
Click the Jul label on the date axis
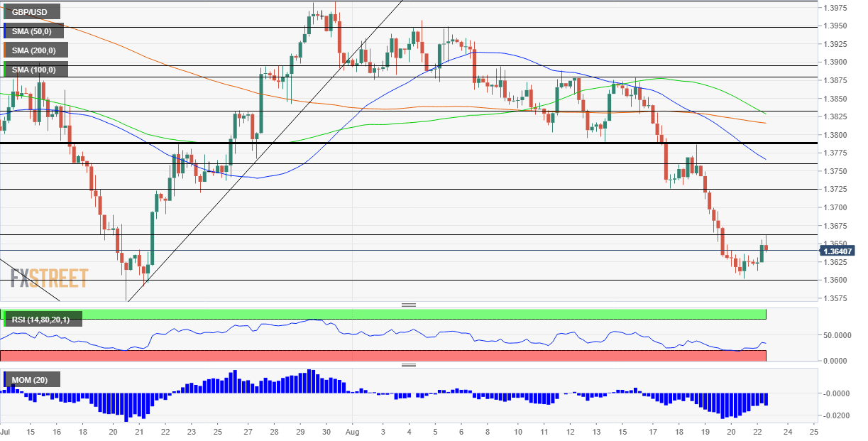tap(6, 431)
